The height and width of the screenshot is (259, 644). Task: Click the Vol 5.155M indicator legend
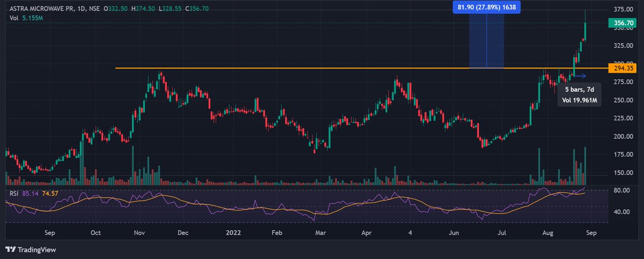click(x=25, y=18)
